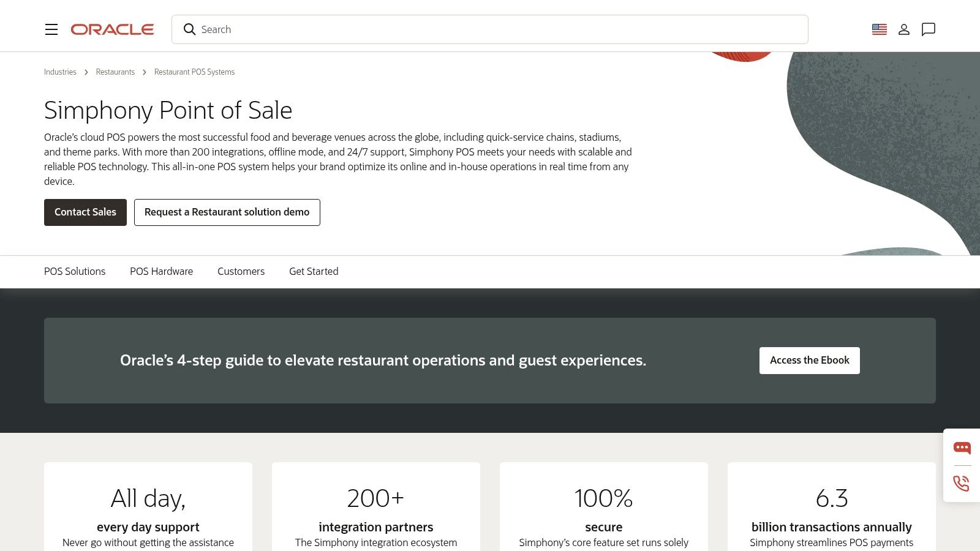
Task: Click the red phone call widget icon
Action: coord(962,483)
